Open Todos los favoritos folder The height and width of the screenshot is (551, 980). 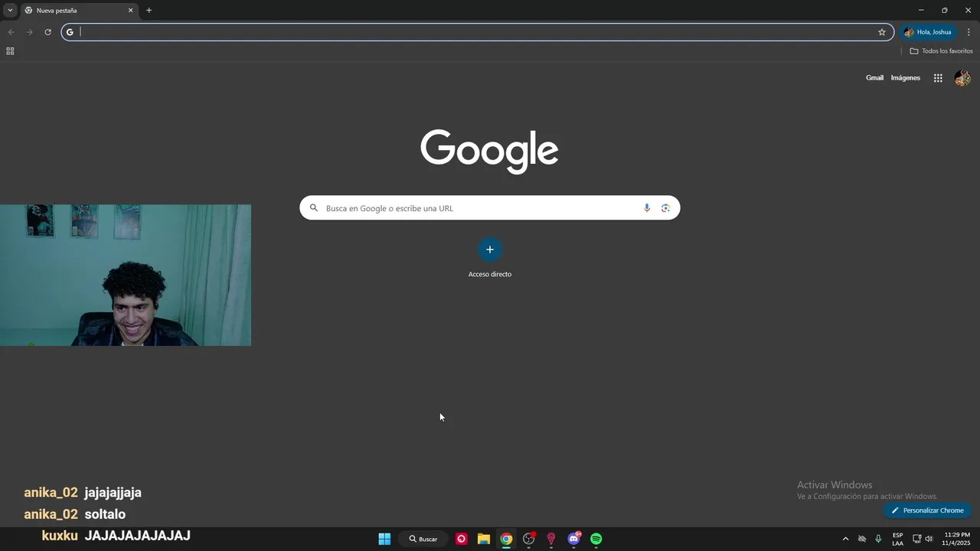941,51
